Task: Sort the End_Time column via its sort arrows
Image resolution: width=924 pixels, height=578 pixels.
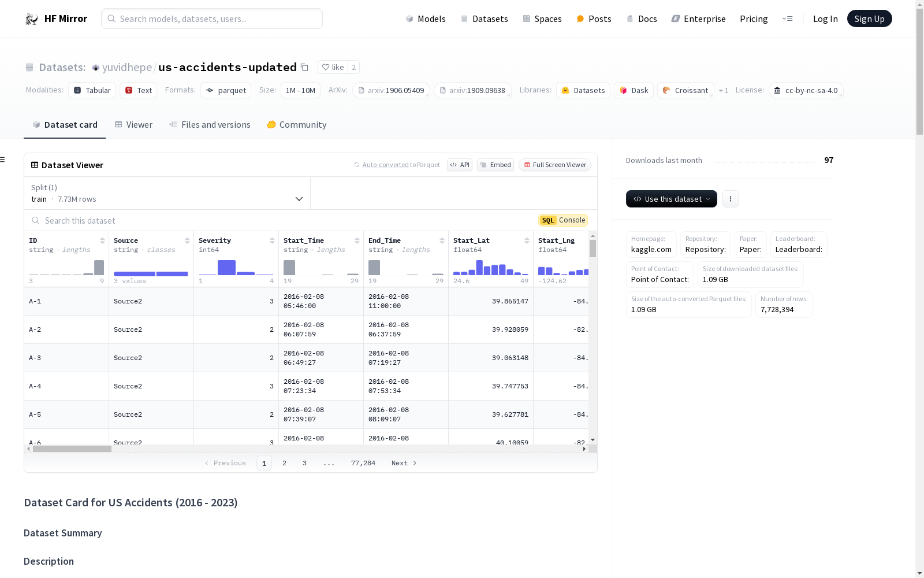Action: [442, 240]
